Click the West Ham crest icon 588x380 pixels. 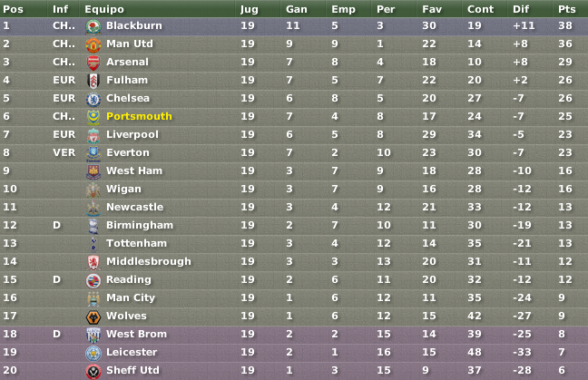[93, 171]
